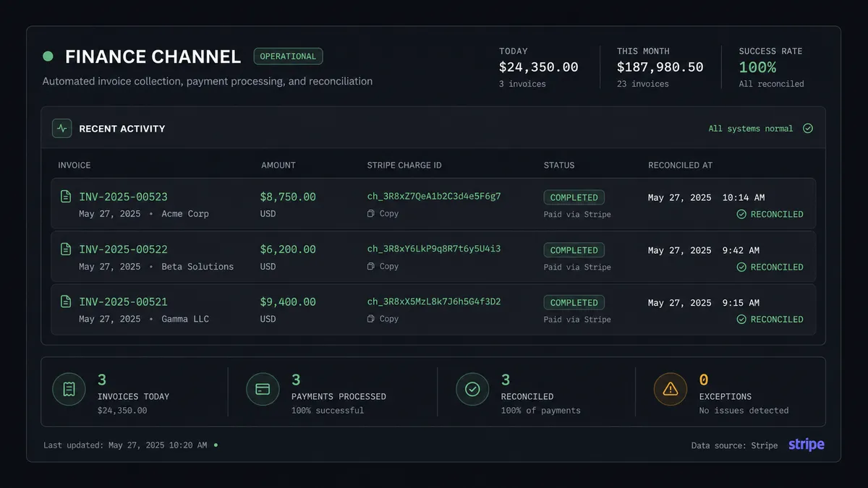Image resolution: width=868 pixels, height=488 pixels.
Task: Click the 100% success rate value
Action: [x=757, y=67]
